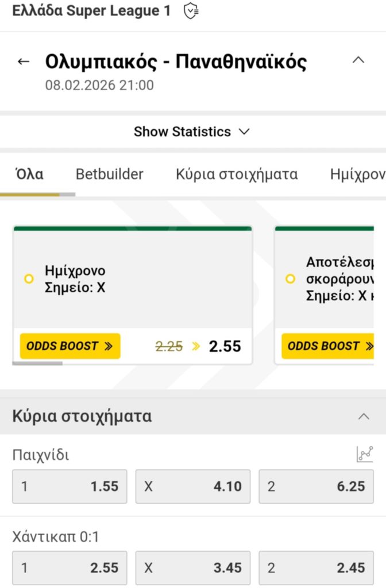Select Χάντικαπ 0:1 away odds 2.45
Image resolution: width=386 pixels, height=588 pixels.
click(x=316, y=568)
